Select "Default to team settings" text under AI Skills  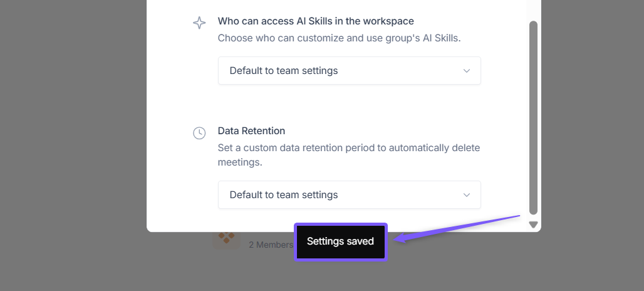pos(284,71)
